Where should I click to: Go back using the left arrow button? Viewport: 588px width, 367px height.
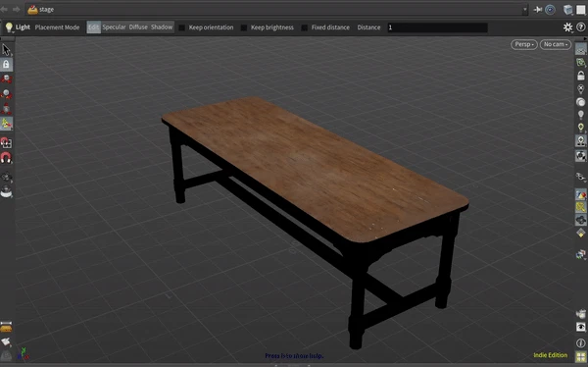pyautogui.click(x=5, y=10)
